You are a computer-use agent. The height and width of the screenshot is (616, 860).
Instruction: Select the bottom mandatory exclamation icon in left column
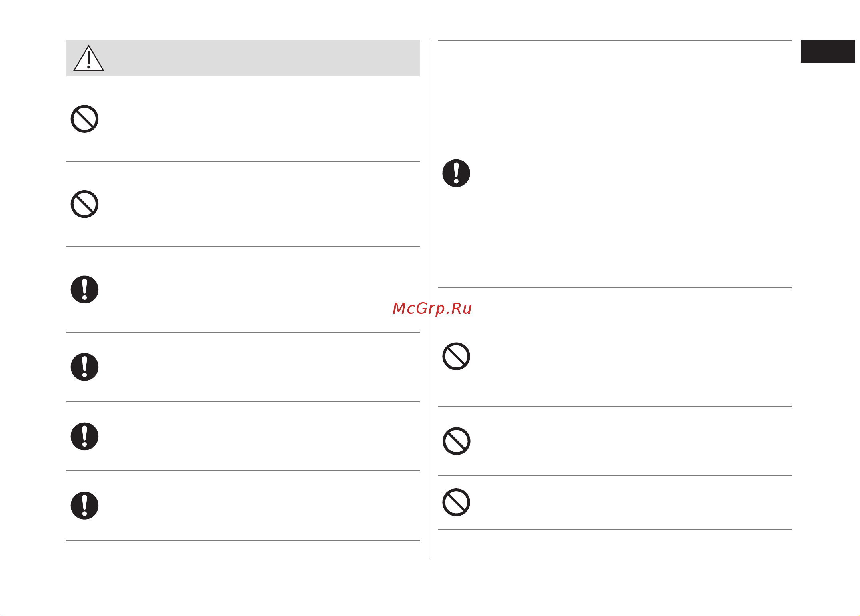pos(85,506)
